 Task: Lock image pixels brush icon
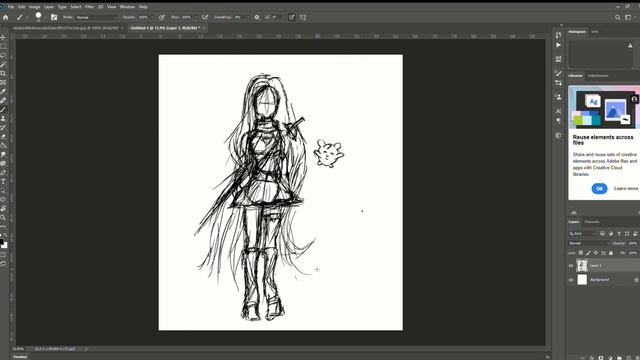click(x=588, y=253)
